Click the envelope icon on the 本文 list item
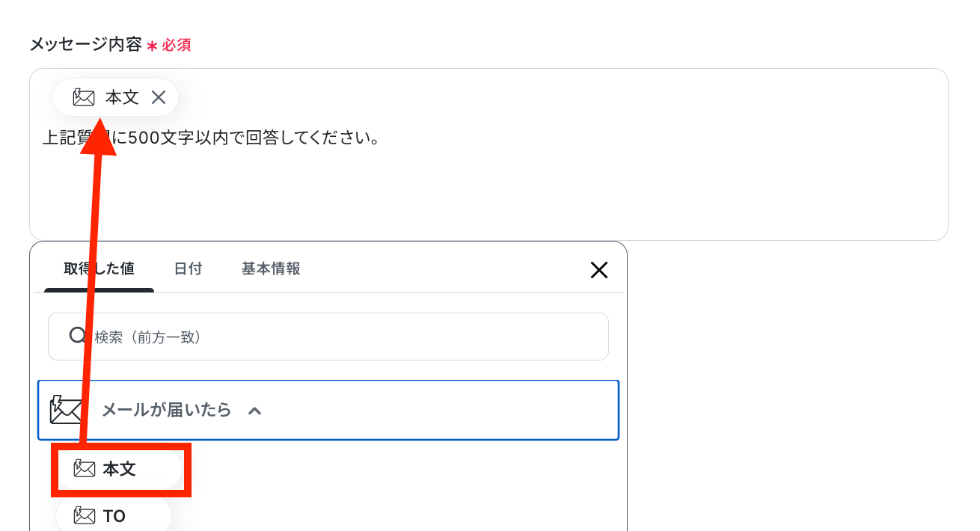 85,469
